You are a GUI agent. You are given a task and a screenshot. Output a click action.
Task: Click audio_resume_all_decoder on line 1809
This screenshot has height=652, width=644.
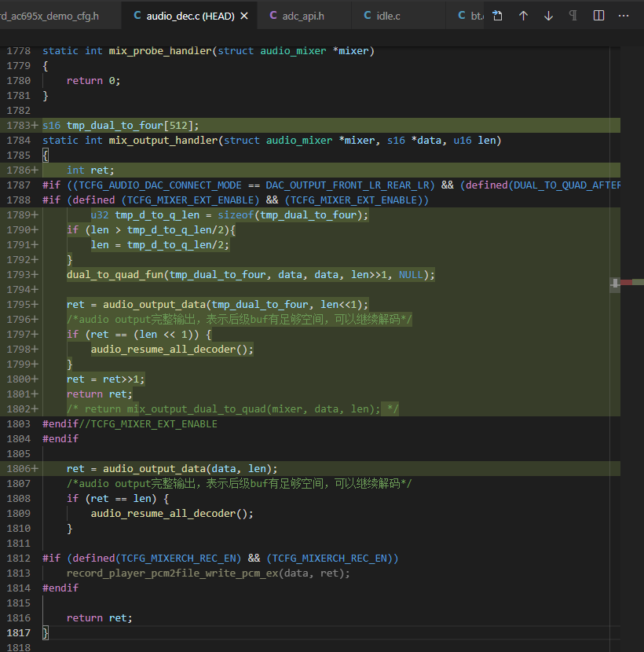click(163, 513)
